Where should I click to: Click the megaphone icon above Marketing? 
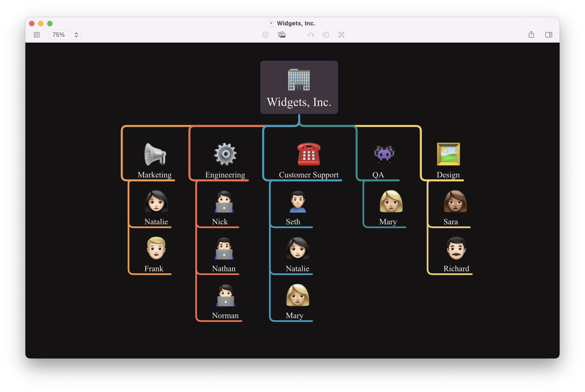pyautogui.click(x=155, y=154)
